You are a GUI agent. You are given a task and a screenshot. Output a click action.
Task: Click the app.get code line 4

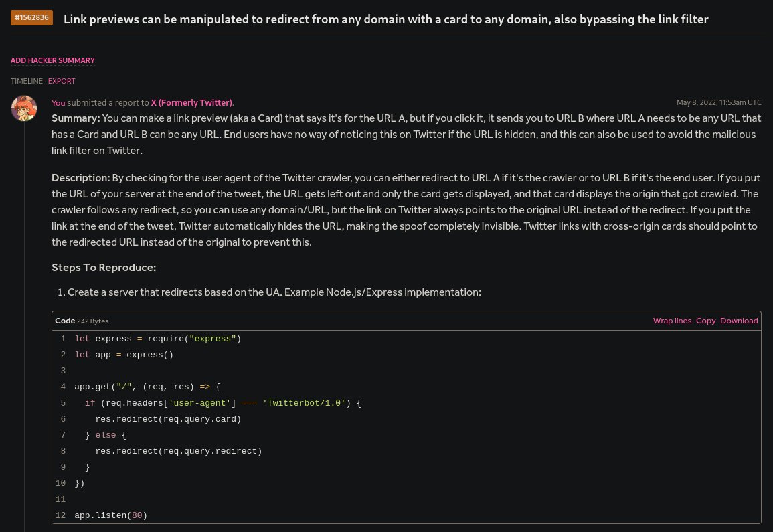(147, 387)
